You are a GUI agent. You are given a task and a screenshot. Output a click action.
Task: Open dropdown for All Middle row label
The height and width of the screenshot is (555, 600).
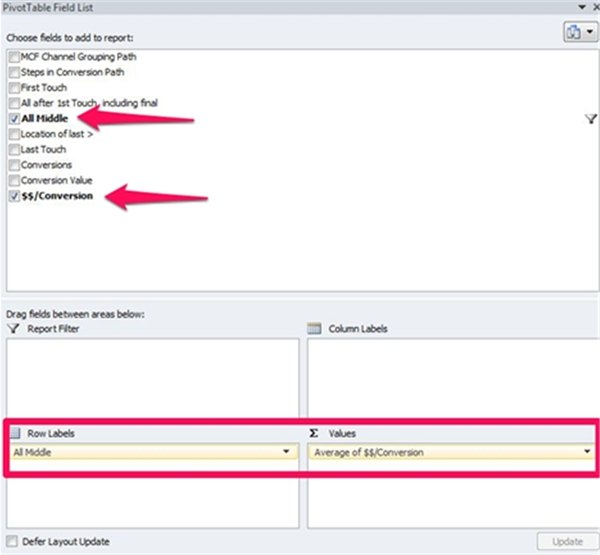(289, 452)
